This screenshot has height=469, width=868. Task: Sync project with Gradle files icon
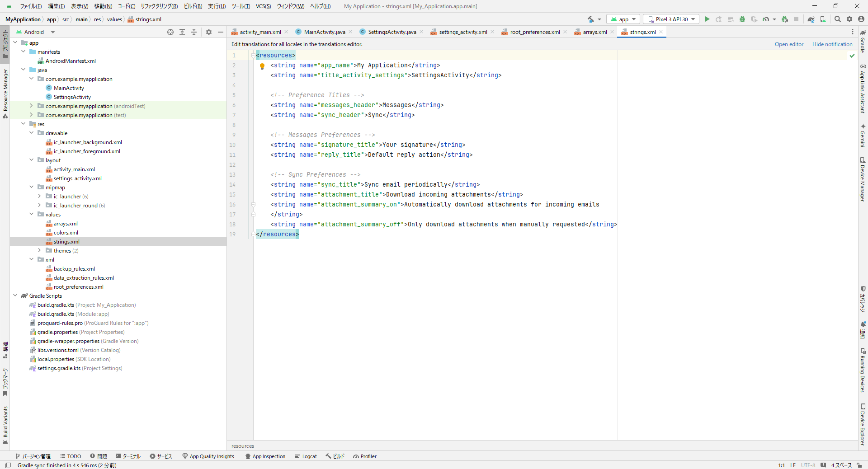click(811, 19)
